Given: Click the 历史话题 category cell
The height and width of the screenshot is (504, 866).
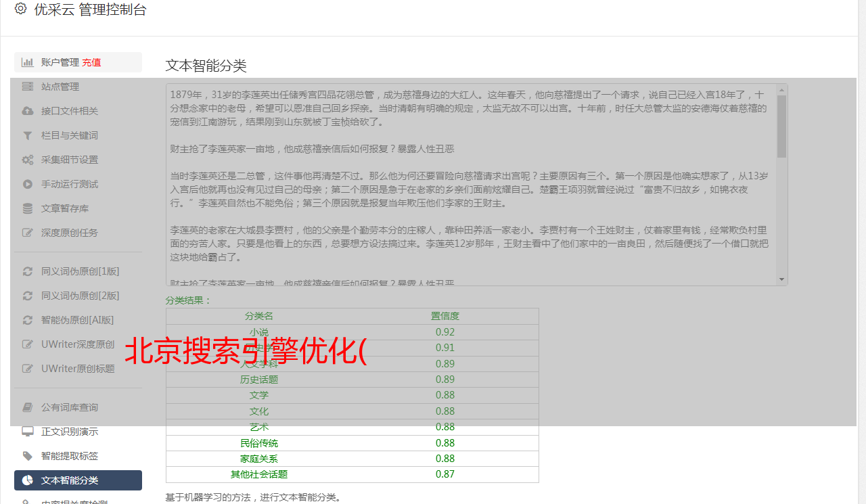Looking at the screenshot, I should click(259, 380).
